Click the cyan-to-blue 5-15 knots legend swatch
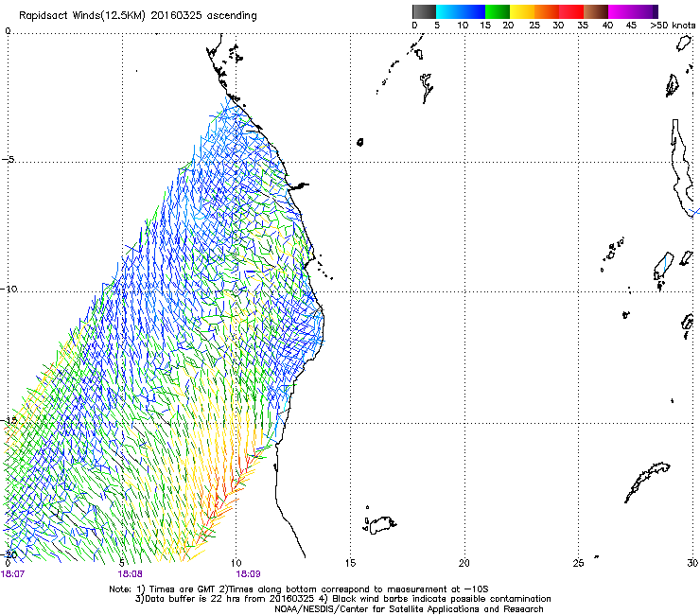The width and height of the screenshot is (700, 615). [461, 11]
